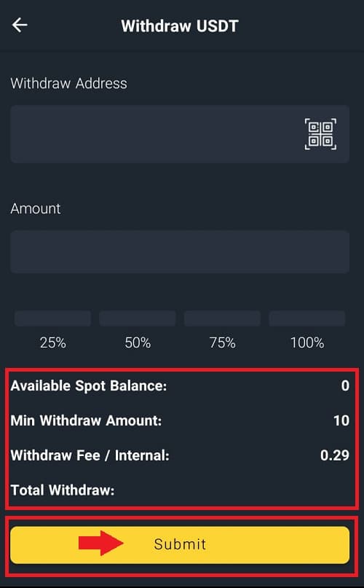Focus the Amount input field
The height and width of the screenshot is (588, 364).
pyautogui.click(x=180, y=251)
